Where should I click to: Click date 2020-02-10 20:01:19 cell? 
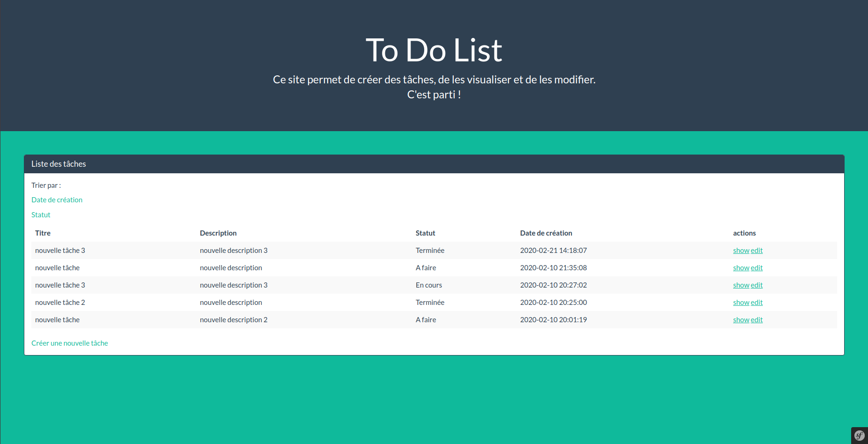pyautogui.click(x=553, y=320)
